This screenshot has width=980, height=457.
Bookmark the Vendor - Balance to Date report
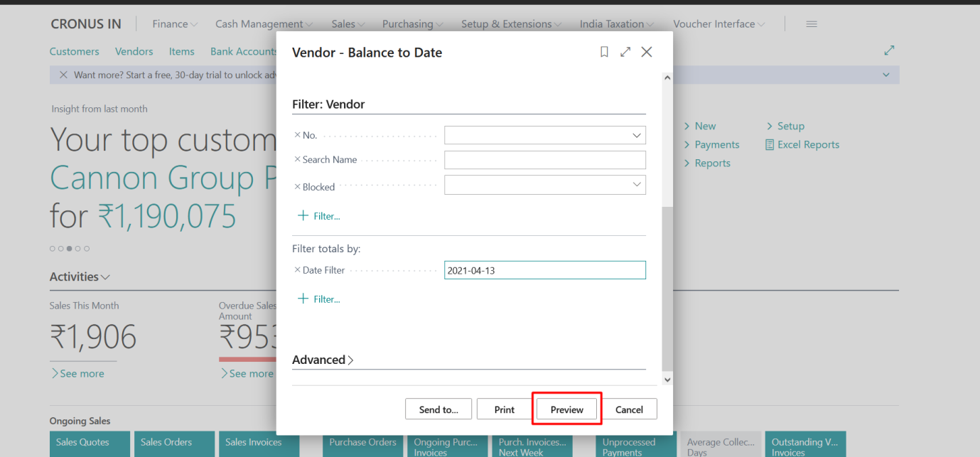click(604, 51)
